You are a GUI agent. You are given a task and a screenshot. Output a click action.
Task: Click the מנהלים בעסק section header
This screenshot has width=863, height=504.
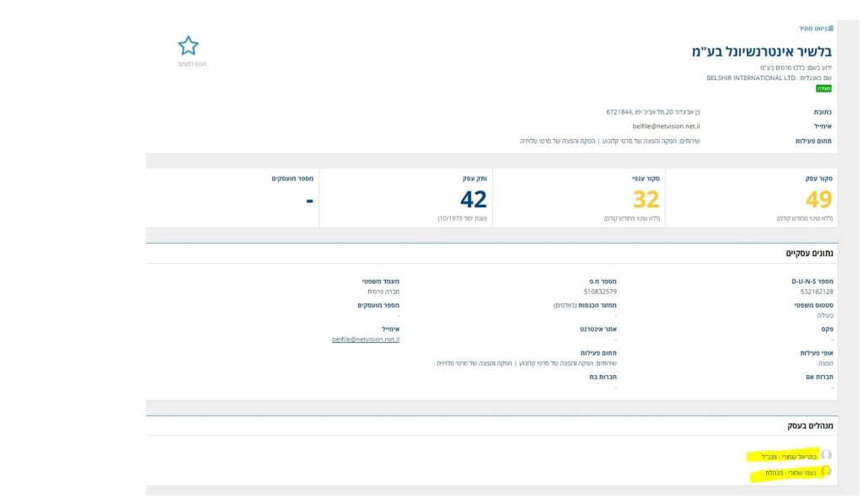(810, 426)
